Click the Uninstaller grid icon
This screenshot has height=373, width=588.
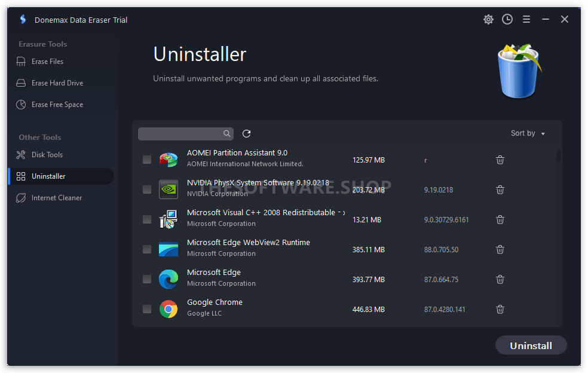pyautogui.click(x=21, y=176)
